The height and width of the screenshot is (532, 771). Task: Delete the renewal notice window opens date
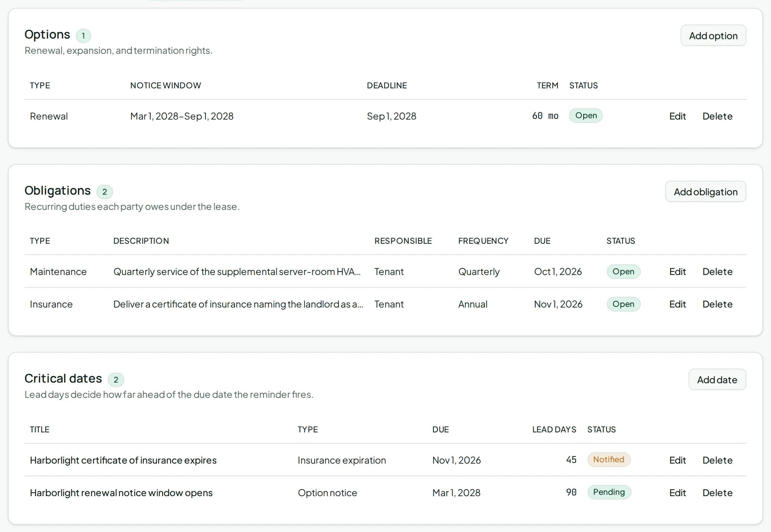pos(717,493)
